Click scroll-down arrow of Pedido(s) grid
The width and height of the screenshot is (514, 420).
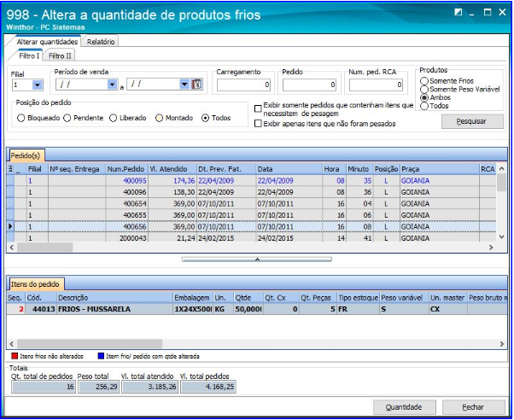click(501, 237)
